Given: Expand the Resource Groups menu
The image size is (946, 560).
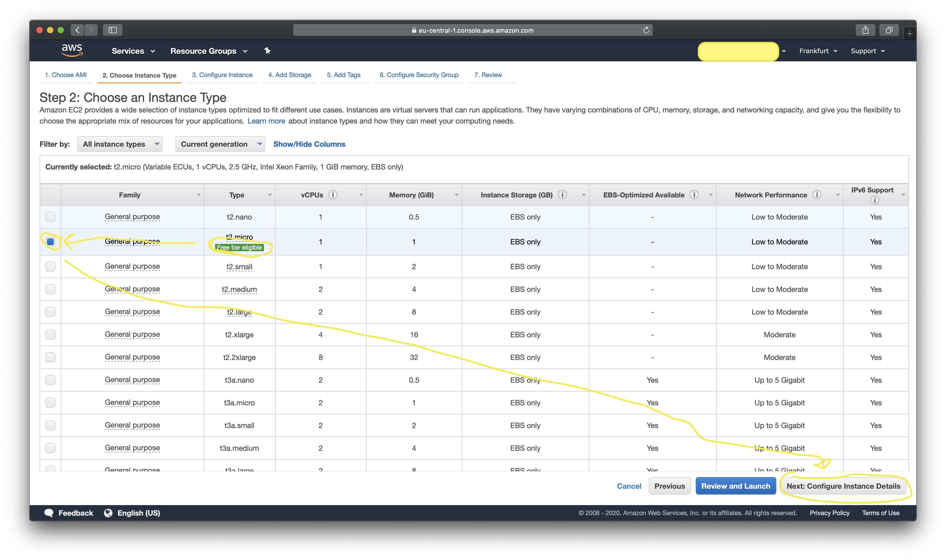Looking at the screenshot, I should [209, 51].
